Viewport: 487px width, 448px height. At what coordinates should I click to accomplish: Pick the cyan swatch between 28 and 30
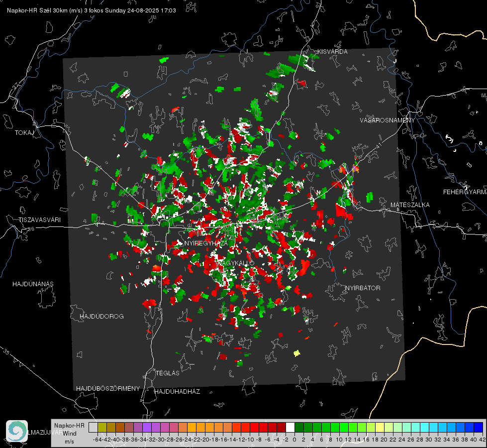click(425, 427)
